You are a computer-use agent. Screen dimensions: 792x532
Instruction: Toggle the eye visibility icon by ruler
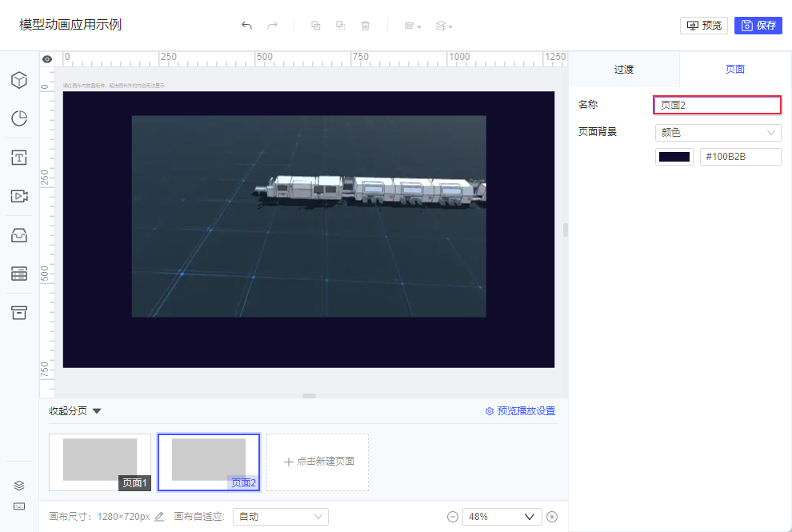47,59
